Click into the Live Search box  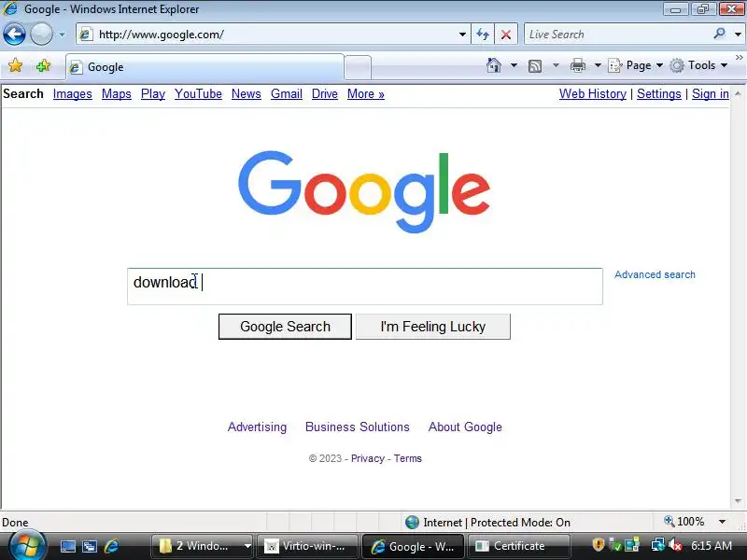pyautogui.click(x=617, y=35)
